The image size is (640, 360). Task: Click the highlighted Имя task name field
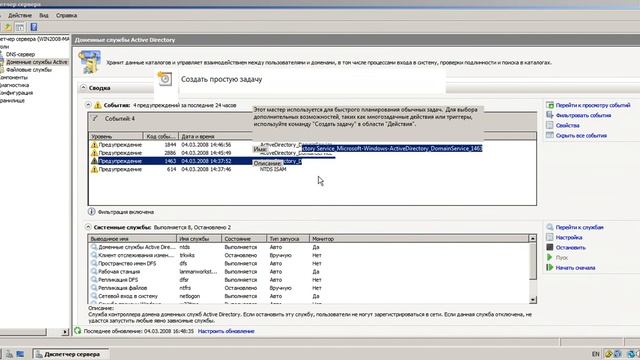[392, 149]
